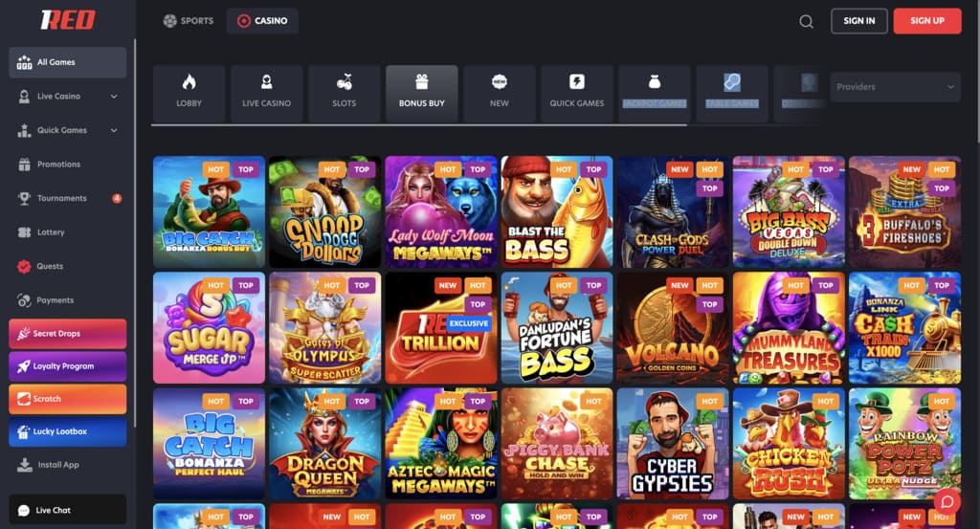Open the exclusive Trillion game
This screenshot has height=529, width=980.
441,328
